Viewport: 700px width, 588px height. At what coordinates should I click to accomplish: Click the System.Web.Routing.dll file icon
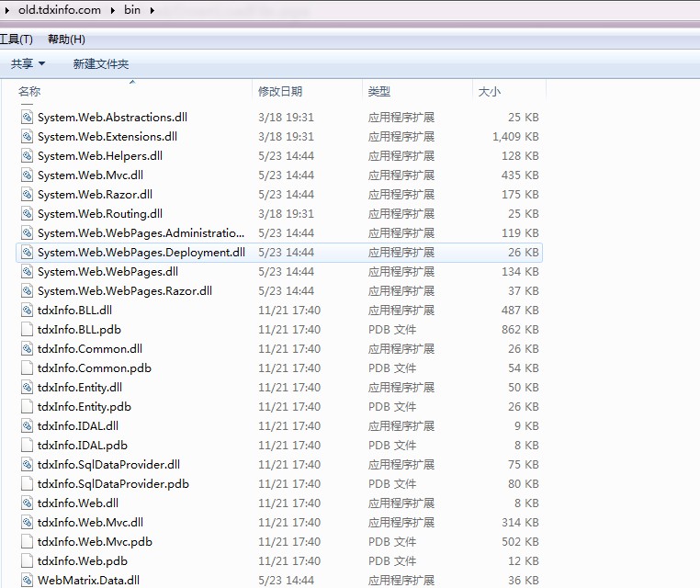[x=28, y=213]
